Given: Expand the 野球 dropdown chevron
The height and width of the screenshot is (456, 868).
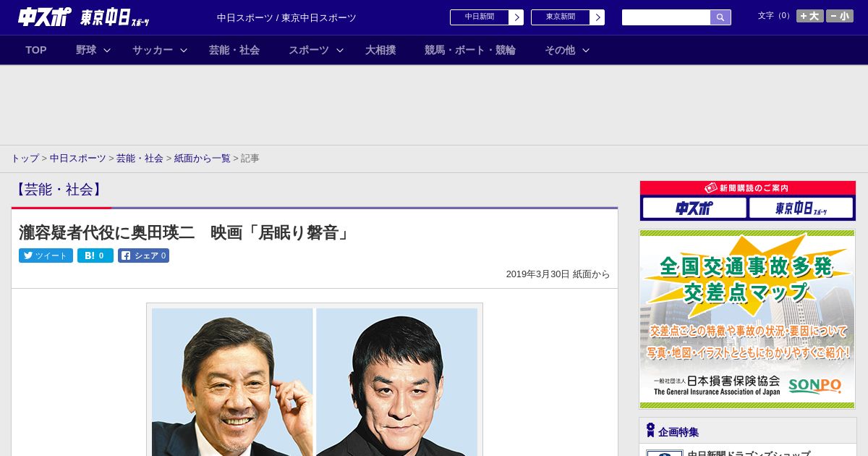Looking at the screenshot, I should coord(107,50).
